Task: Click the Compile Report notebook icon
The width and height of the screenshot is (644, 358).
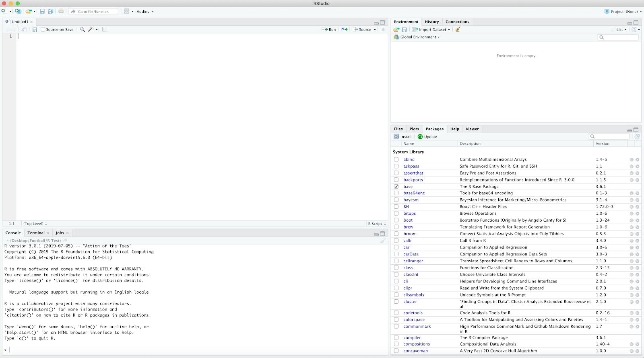Action: (x=105, y=29)
